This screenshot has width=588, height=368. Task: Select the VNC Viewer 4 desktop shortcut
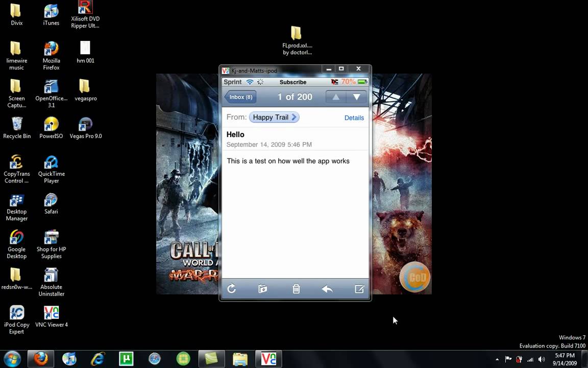click(x=51, y=316)
